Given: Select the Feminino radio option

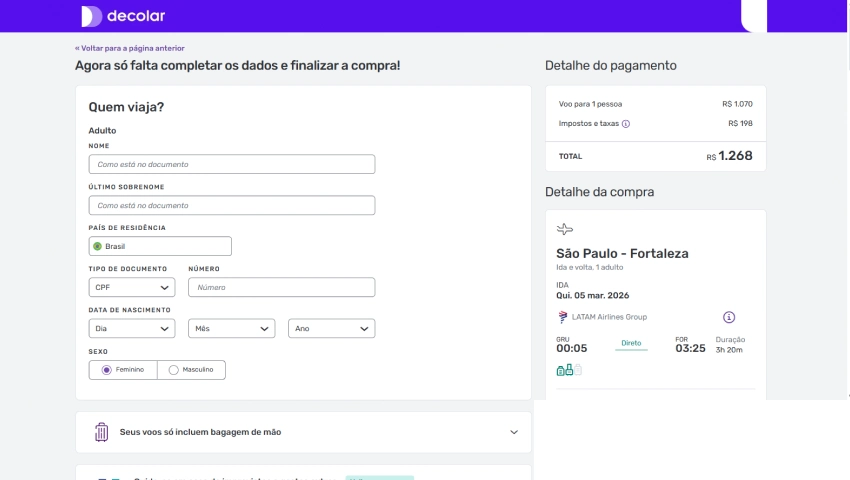Looking at the screenshot, I should pyautogui.click(x=107, y=370).
